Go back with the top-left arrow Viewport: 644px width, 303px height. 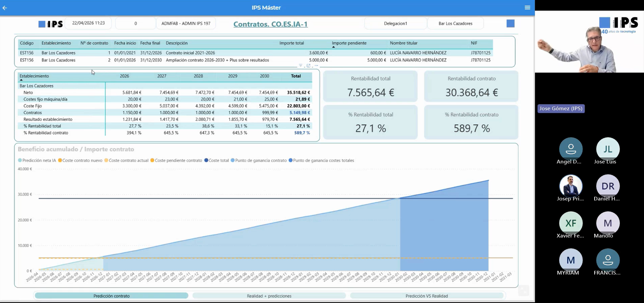pos(5,8)
